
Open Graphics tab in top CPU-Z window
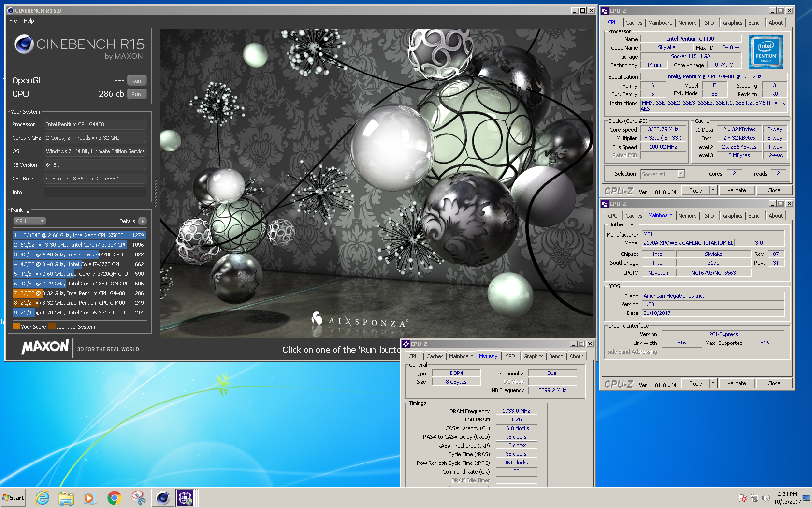click(732, 23)
